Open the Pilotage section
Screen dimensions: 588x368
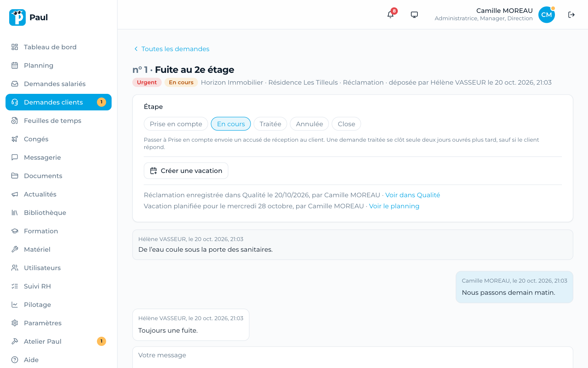[58, 305]
